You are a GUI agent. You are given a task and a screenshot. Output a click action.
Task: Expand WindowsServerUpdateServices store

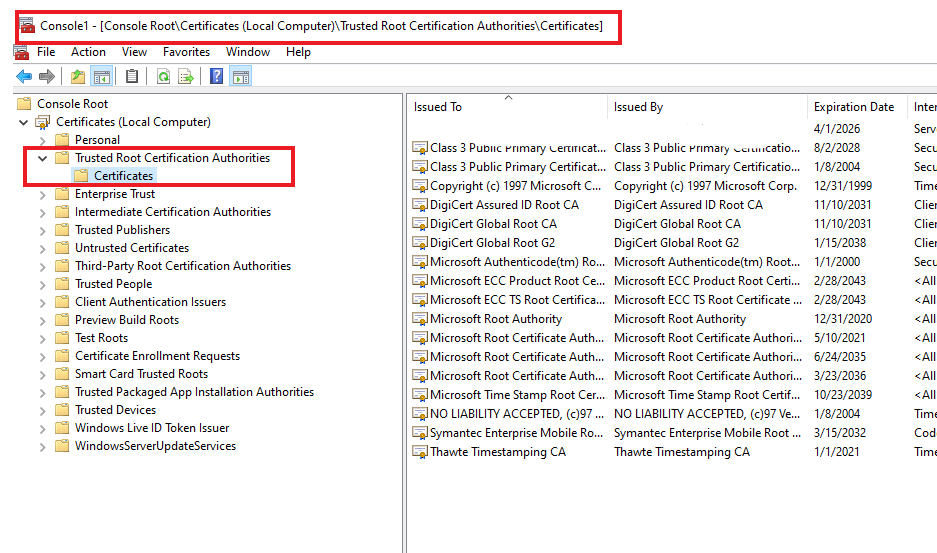(x=42, y=447)
